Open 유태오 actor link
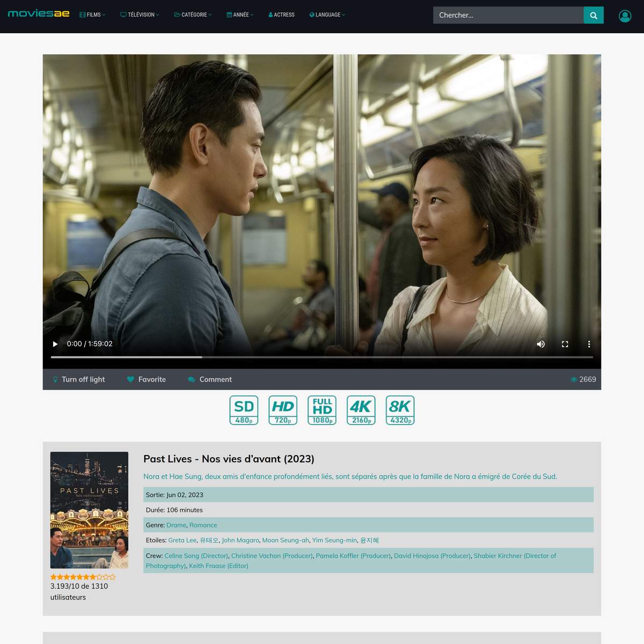This screenshot has width=644, height=644. pyautogui.click(x=209, y=540)
